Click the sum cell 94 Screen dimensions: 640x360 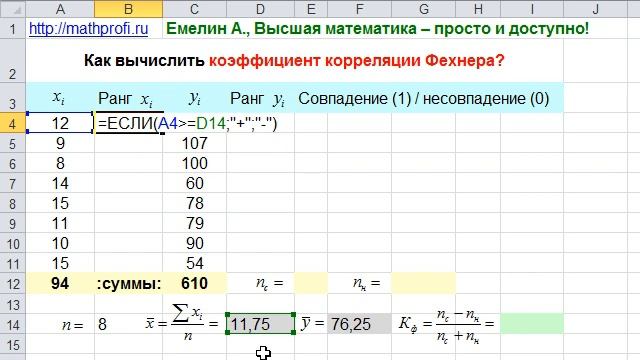pos(60,283)
